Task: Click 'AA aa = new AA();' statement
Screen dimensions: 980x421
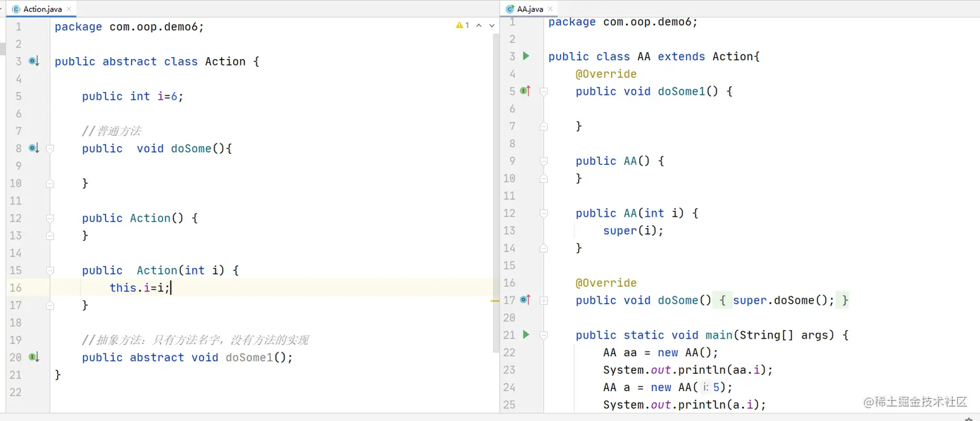Action: point(660,353)
